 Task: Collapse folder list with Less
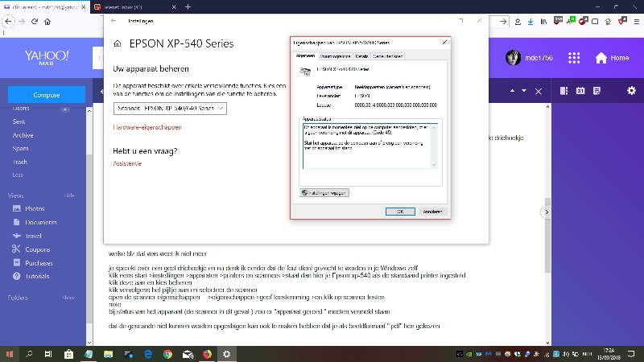coord(18,175)
